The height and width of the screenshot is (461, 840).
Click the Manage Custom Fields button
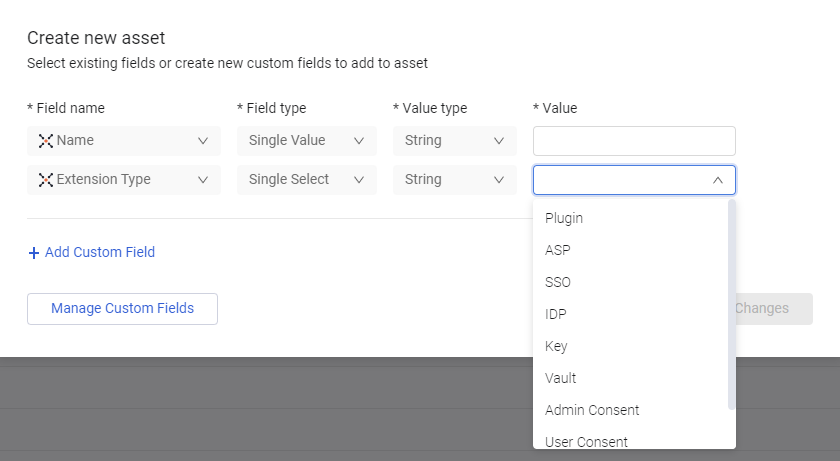pos(122,308)
